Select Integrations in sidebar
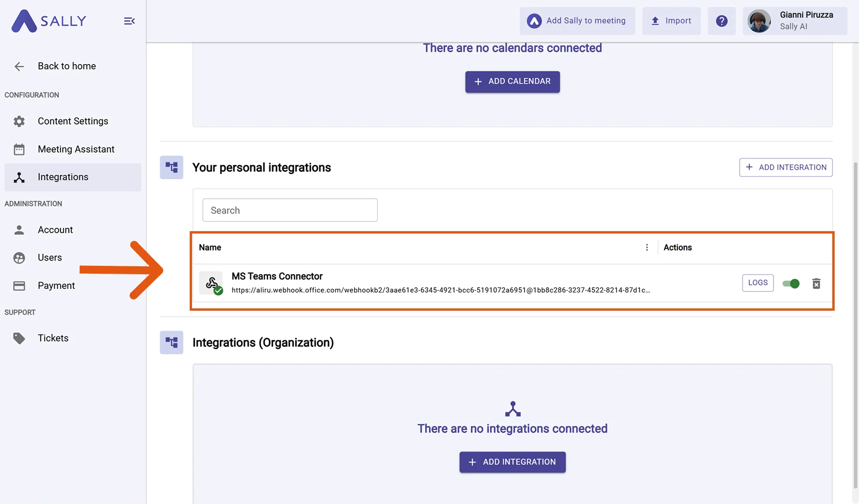This screenshot has height=504, width=859. pos(73,177)
